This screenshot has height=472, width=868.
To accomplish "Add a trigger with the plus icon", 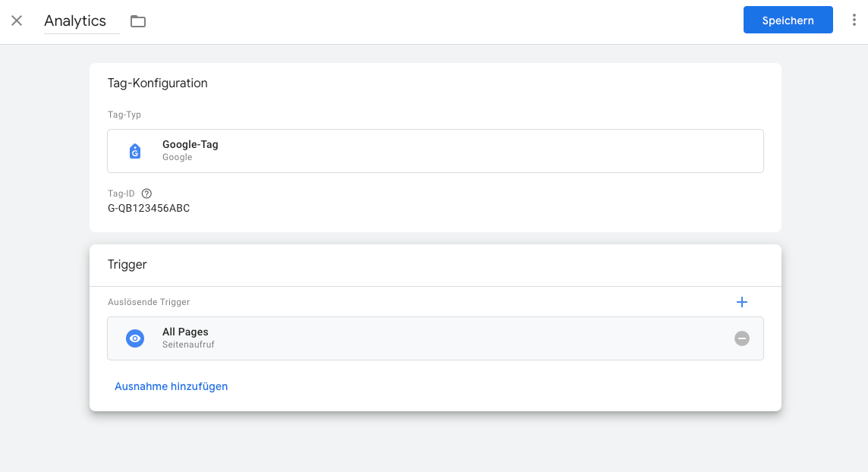I will (x=742, y=302).
